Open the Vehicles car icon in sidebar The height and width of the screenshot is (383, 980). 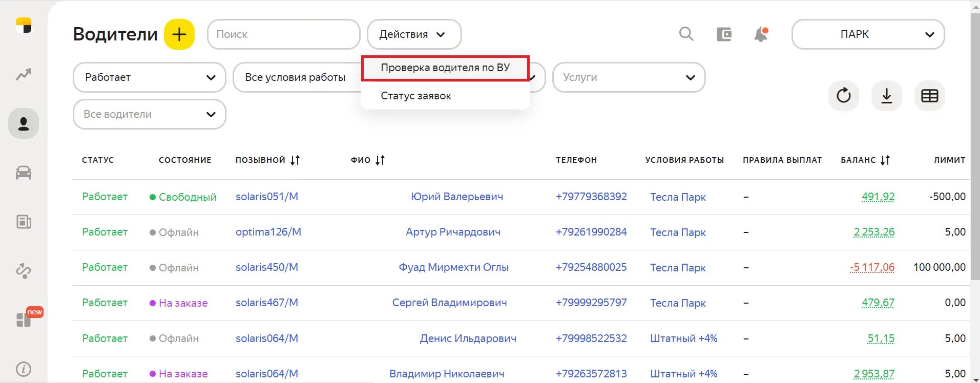(x=24, y=173)
